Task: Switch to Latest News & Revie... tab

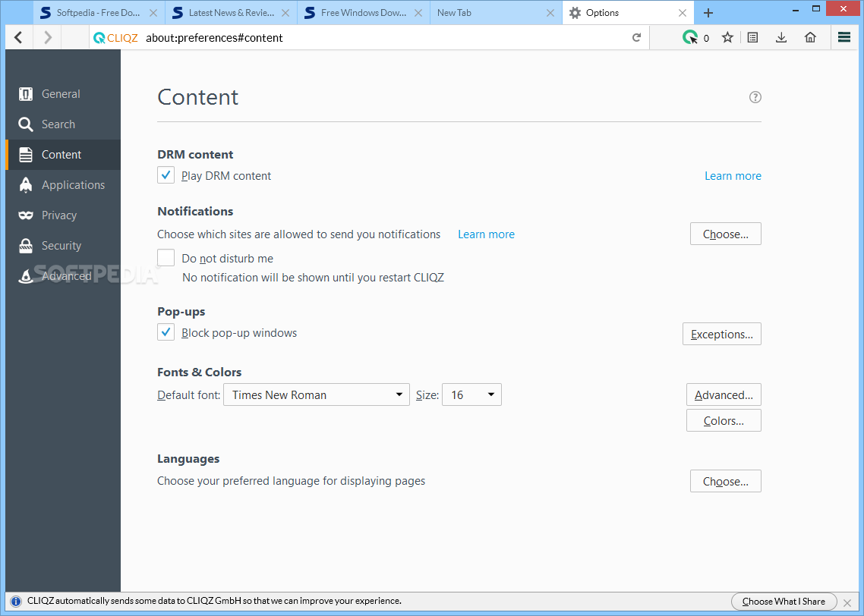Action: [x=232, y=13]
